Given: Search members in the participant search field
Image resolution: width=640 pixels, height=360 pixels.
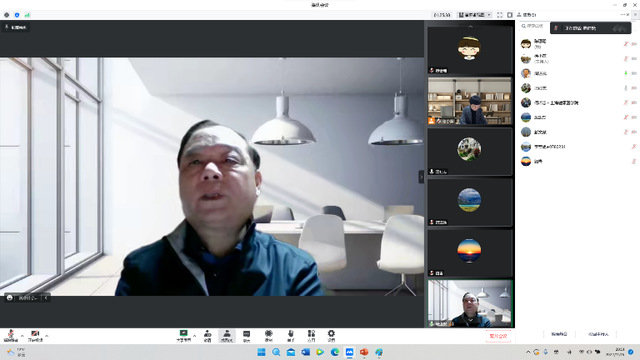Looking at the screenshot, I should point(534,26).
